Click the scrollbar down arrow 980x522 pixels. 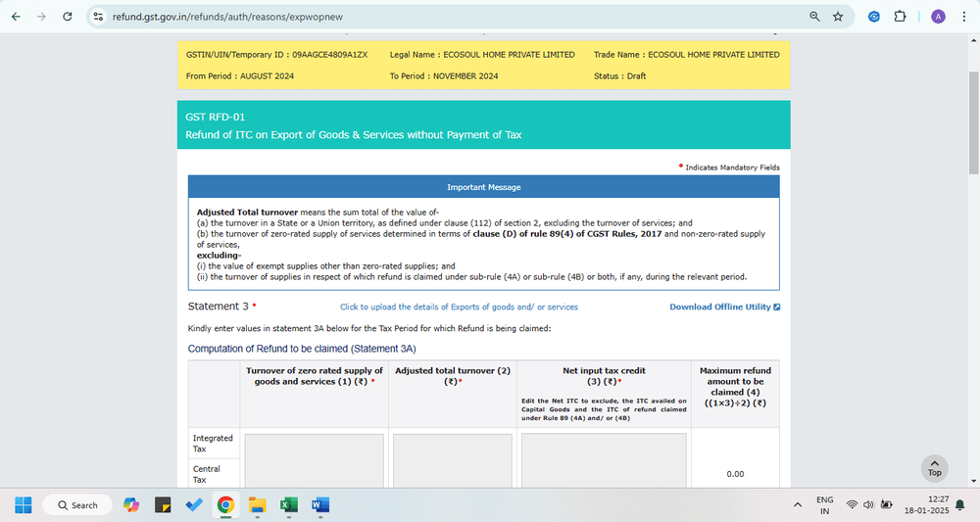(974, 482)
